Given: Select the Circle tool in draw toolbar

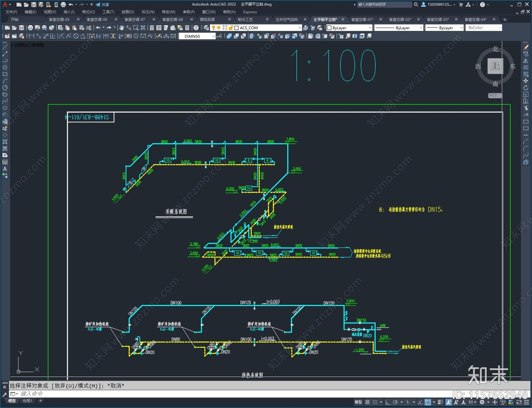Looking at the screenshot, I should click(x=5, y=88).
